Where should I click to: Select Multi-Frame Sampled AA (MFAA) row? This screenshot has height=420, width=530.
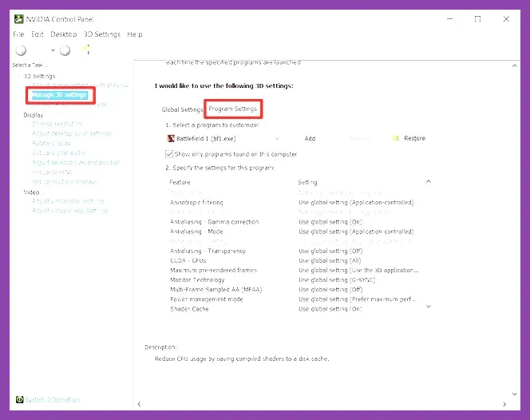click(216, 290)
